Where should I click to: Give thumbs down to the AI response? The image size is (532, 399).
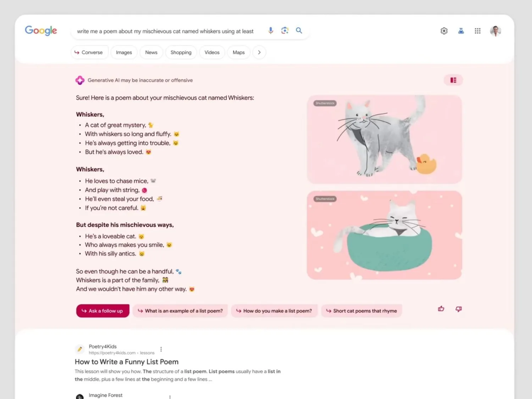pyautogui.click(x=459, y=309)
